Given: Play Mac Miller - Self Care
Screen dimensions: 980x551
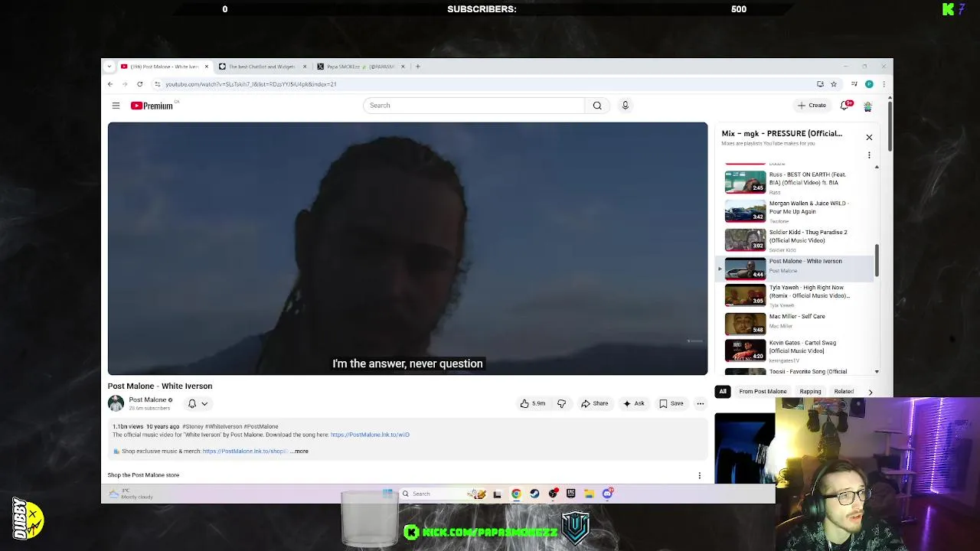Looking at the screenshot, I should pos(796,324).
